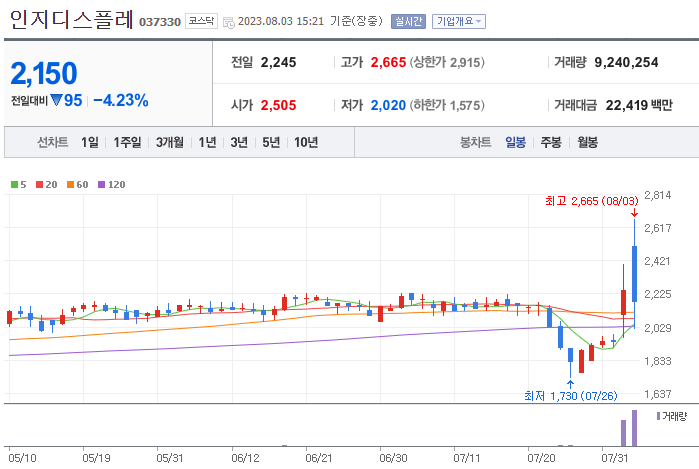Image resolution: width=699 pixels, height=469 pixels.
Task: Click the current price 2,150
Action: (x=44, y=74)
